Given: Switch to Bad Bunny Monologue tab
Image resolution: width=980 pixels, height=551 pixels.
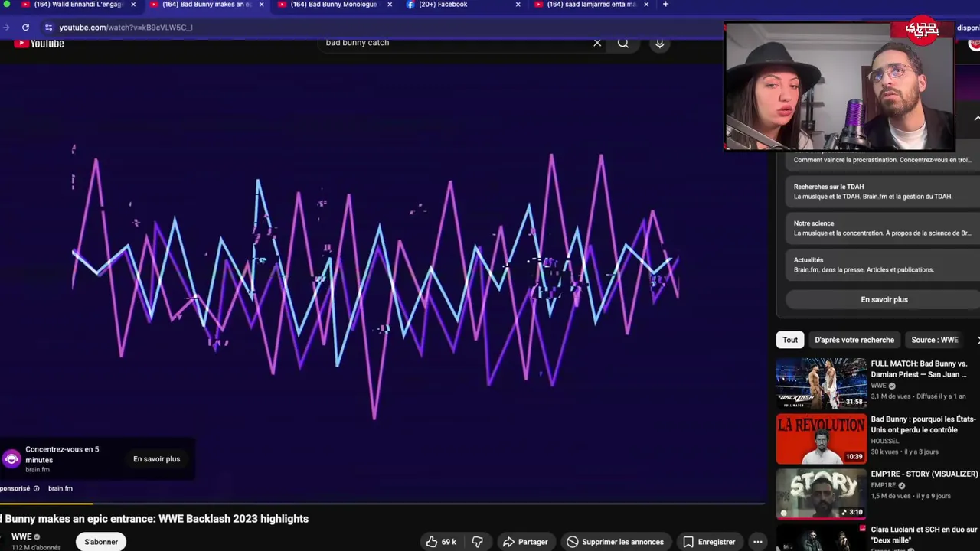Looking at the screenshot, I should pyautogui.click(x=335, y=5).
